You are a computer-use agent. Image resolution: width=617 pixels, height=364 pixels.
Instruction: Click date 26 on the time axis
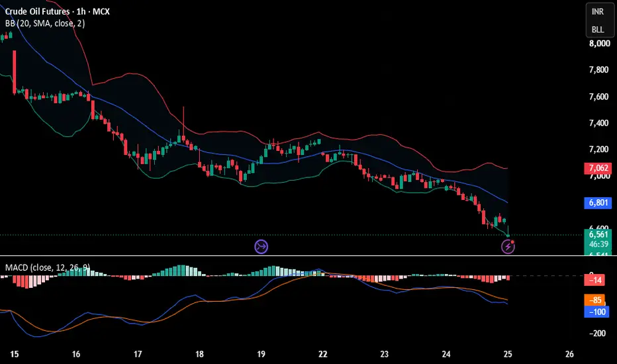[x=569, y=354]
